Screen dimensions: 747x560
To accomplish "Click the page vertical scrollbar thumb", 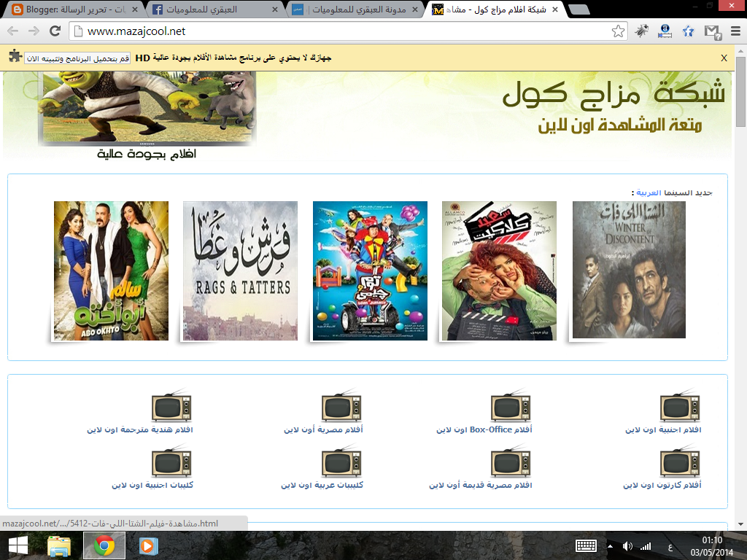I will click(x=741, y=90).
